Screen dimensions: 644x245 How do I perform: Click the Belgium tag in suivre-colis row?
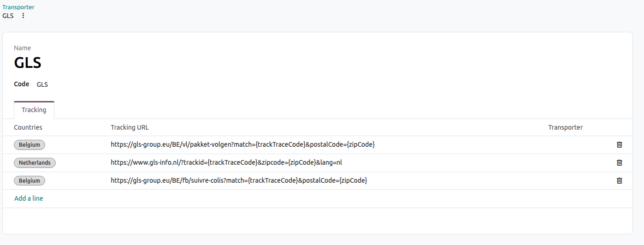30,181
